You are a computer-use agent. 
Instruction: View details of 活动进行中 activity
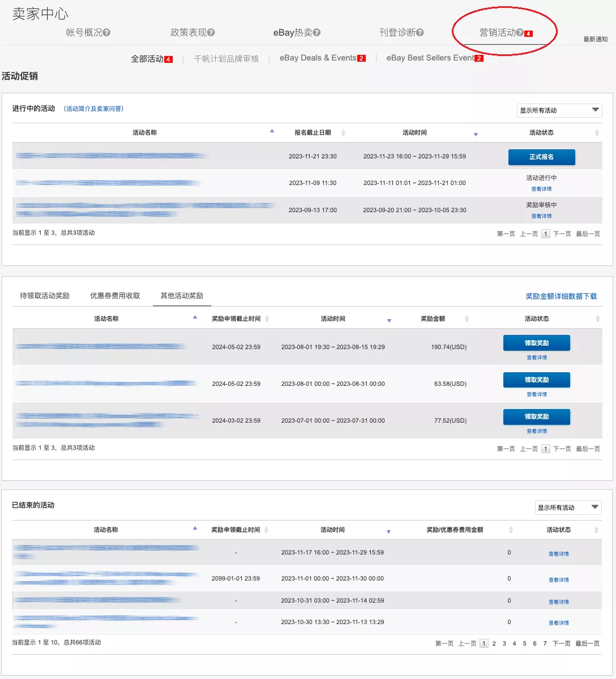[541, 189]
